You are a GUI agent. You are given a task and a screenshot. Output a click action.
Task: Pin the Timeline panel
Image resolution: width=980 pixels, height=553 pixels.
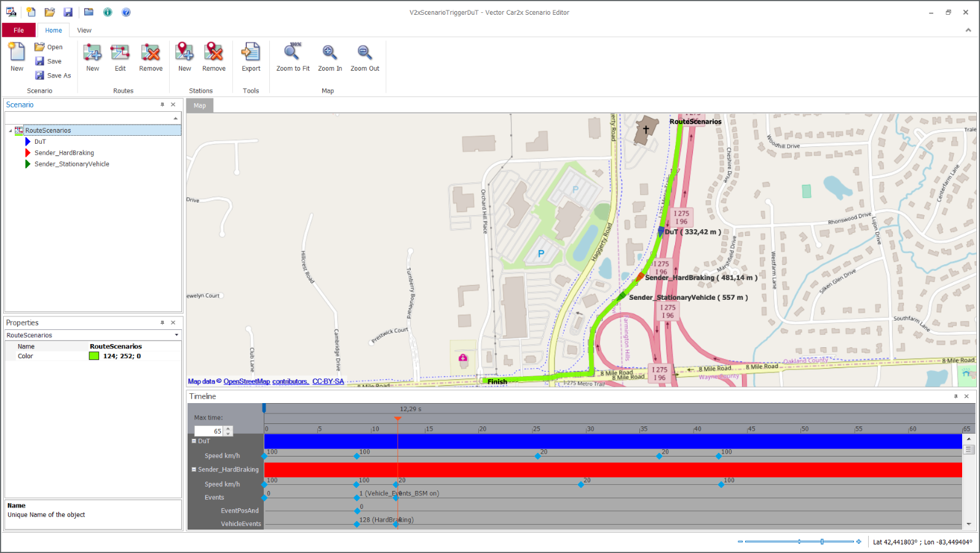click(x=955, y=396)
